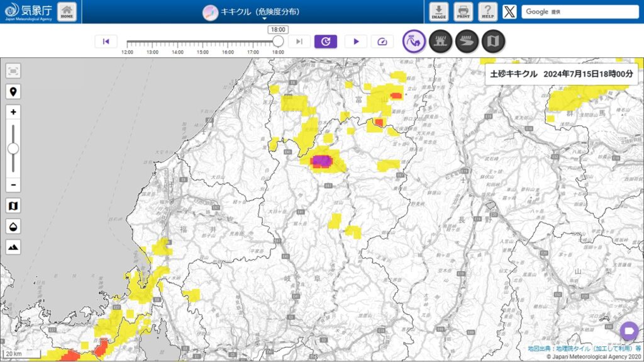Zoom in with the plus button
Screen dimensions: 644x362
tap(13, 112)
